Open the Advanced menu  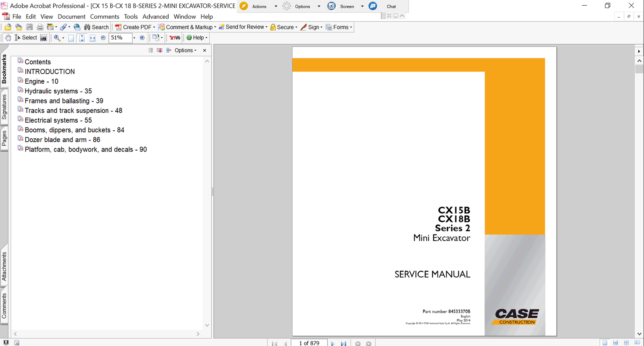click(x=155, y=16)
